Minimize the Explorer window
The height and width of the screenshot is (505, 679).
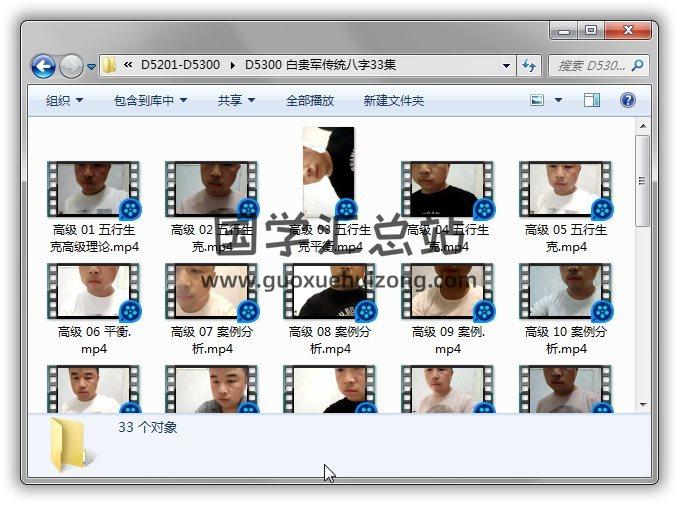click(x=564, y=31)
